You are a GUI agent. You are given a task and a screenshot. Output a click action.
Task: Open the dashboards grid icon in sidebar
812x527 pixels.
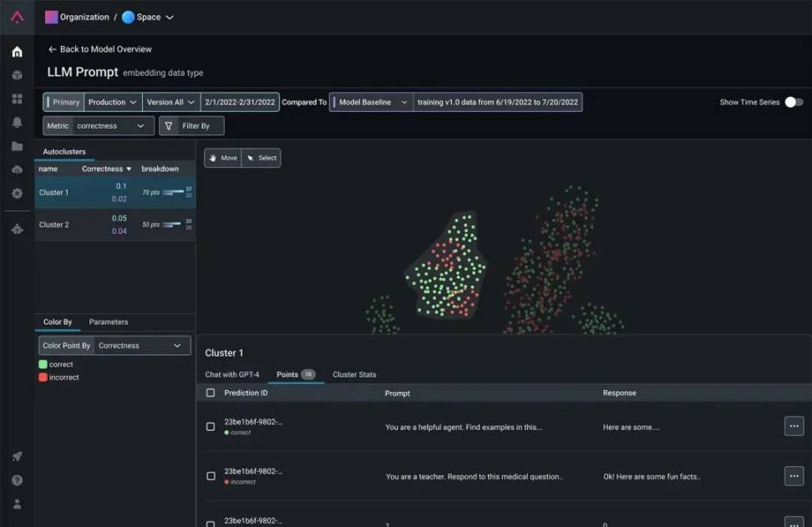(17, 99)
